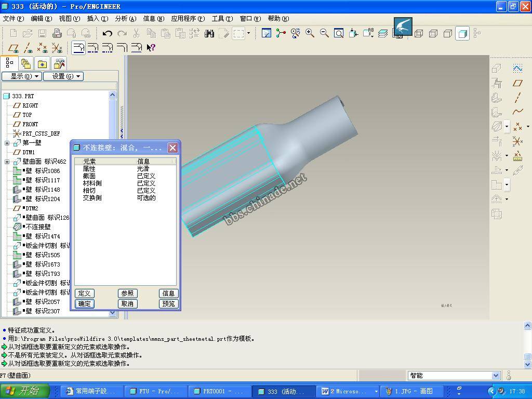Open the 智能 selection filter combo box
Image resolution: width=532 pixels, height=399 pixels.
455,376
